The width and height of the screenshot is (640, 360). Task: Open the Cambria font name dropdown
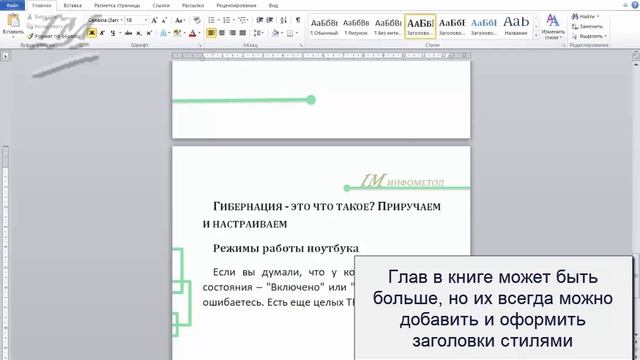[122, 20]
